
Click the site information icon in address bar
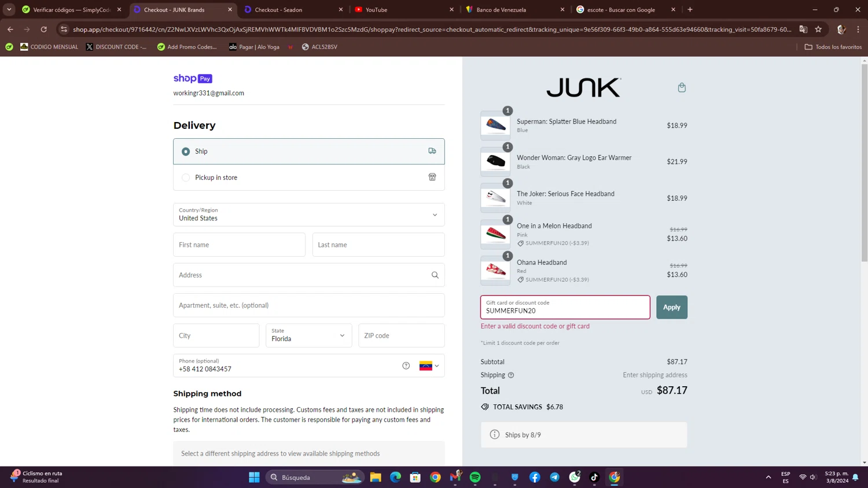(64, 29)
